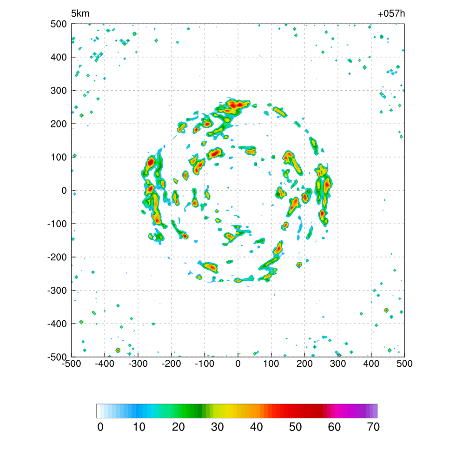The width and height of the screenshot is (476, 476).
Task: Click the x-axis tick label -400
Action: pyautogui.click(x=105, y=364)
